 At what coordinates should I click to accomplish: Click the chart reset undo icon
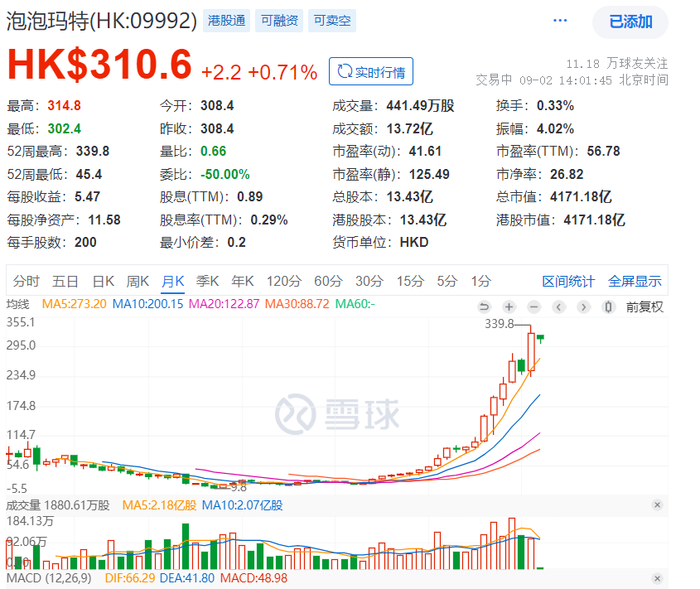484,307
